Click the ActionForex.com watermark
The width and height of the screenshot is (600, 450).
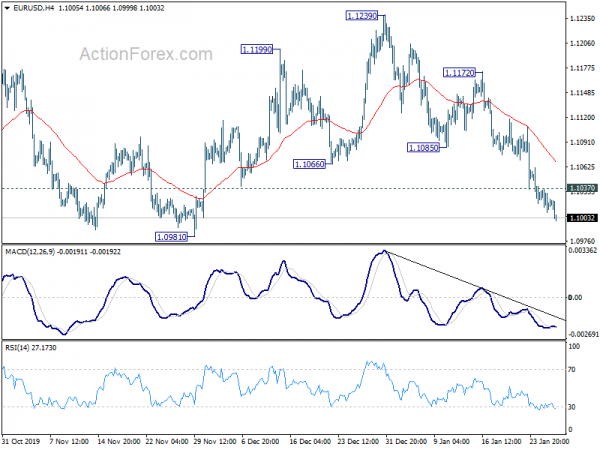146,54
